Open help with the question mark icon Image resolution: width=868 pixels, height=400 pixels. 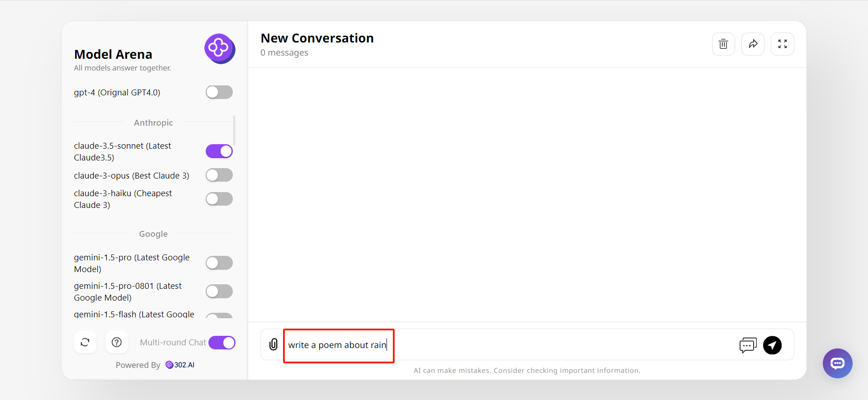click(x=117, y=342)
